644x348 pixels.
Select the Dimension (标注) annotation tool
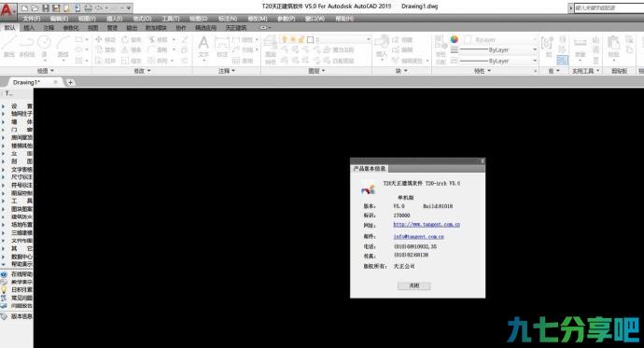click(x=222, y=47)
